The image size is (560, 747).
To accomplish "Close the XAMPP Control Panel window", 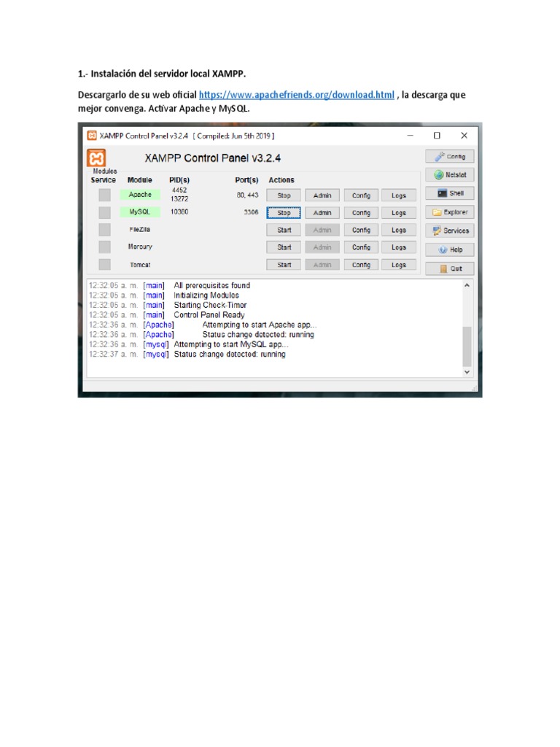I will pos(464,136).
